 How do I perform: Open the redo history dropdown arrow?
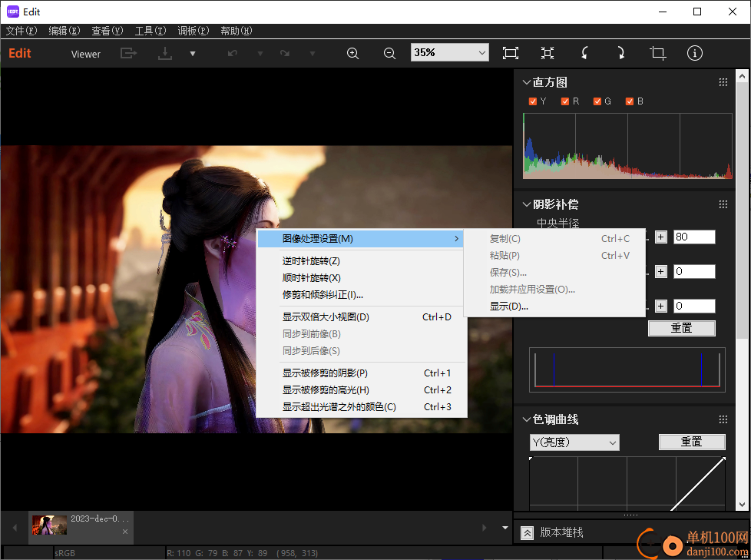313,54
